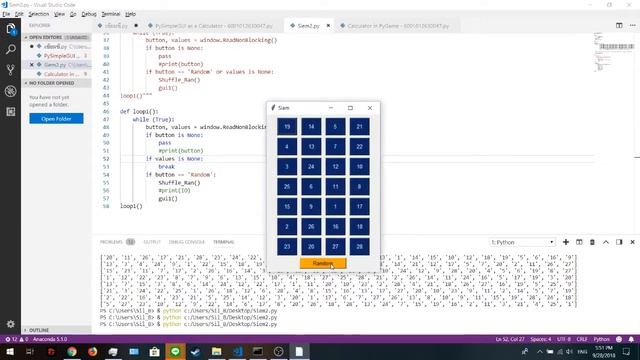Viewport: 640px width, 360px height.
Task: Click button 19 in the Siam window
Action: (x=287, y=127)
